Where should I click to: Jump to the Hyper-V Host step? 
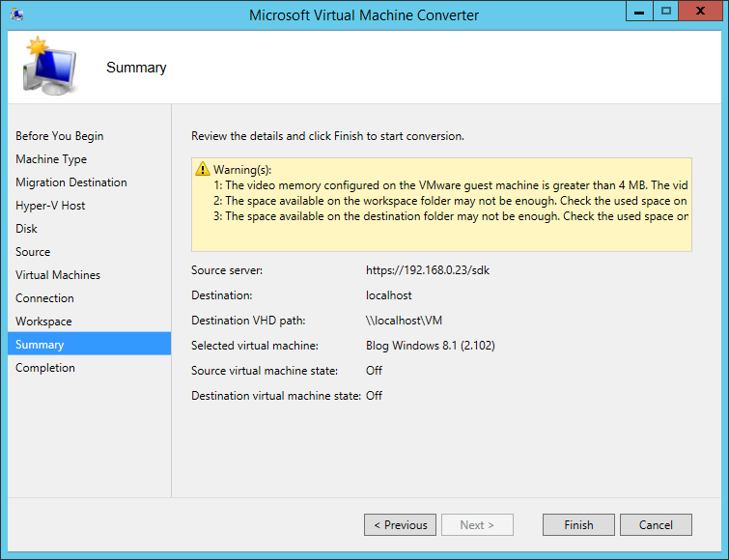(x=50, y=206)
